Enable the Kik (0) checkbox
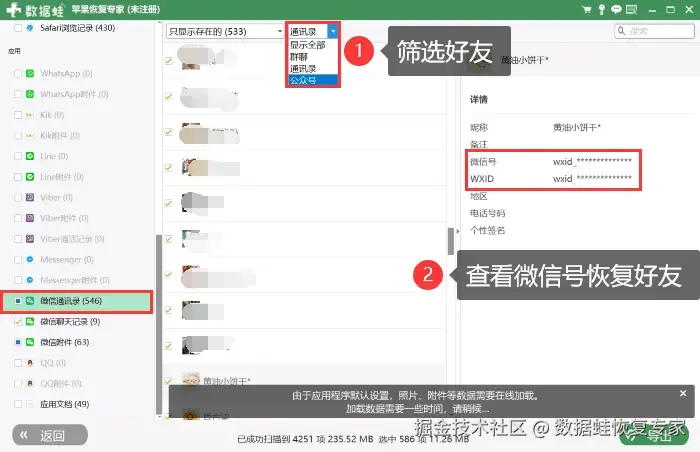The height and width of the screenshot is (452, 700). [18, 115]
